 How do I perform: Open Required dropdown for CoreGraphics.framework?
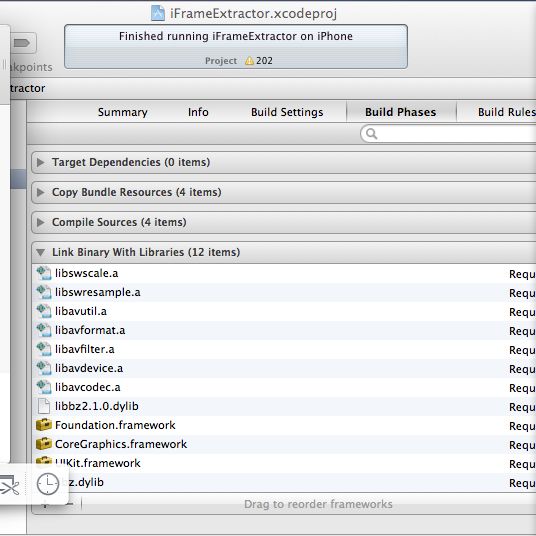522,445
